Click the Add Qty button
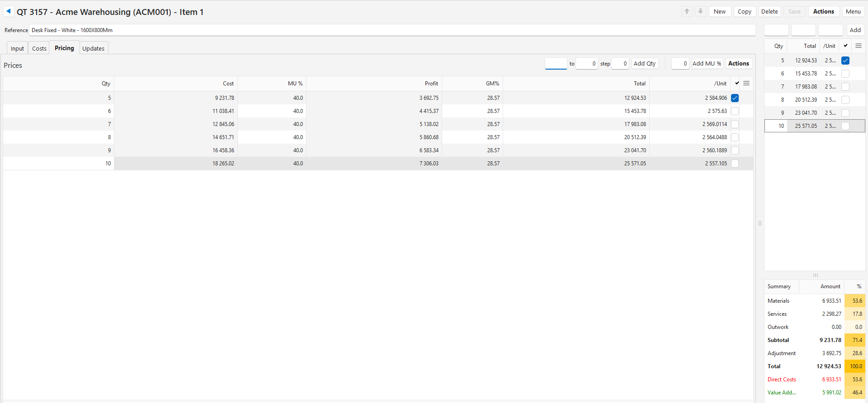Screen dimensions: 868x403 (644, 64)
